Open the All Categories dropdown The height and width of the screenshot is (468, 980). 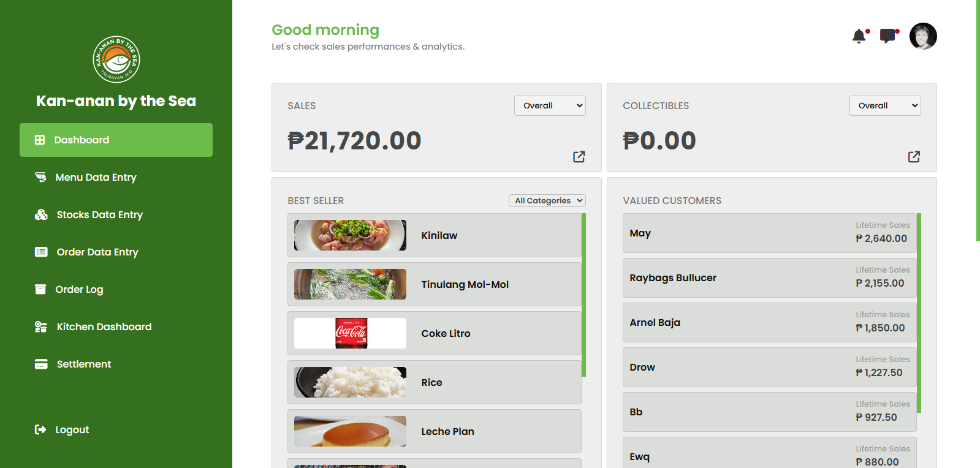pos(547,200)
